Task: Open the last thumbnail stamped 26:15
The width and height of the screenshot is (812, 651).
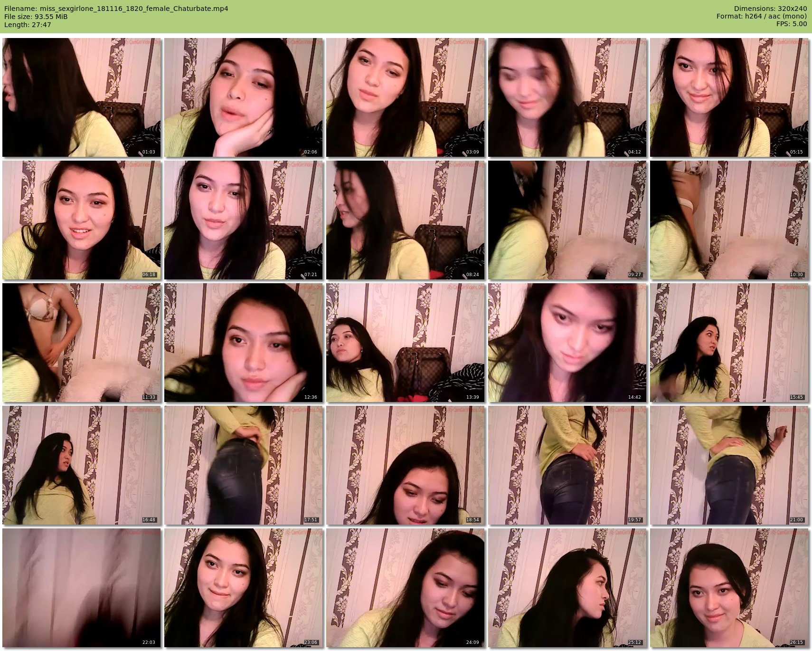Action: [729, 588]
